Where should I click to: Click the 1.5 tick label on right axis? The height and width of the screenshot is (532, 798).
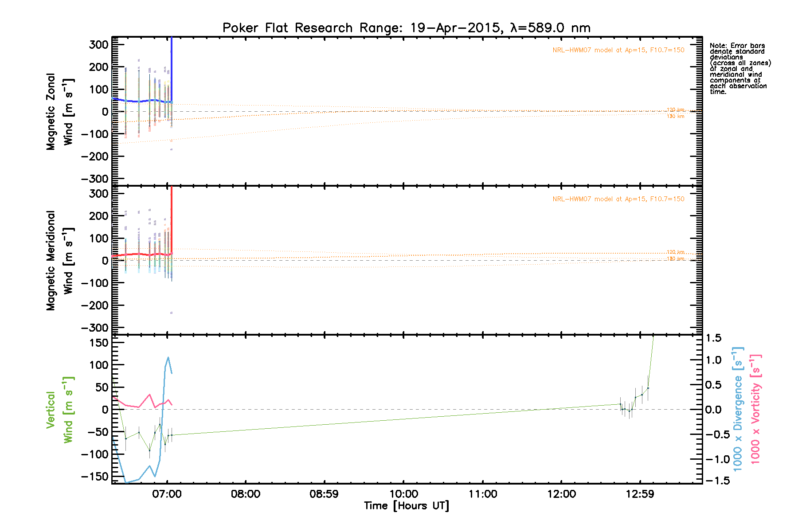coord(713,338)
